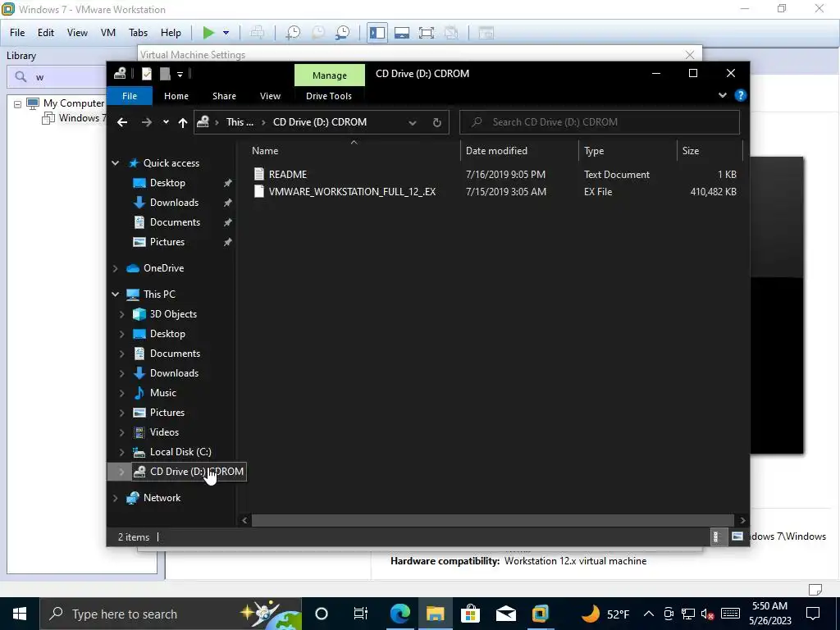Go up one folder level
This screenshot has height=630, width=840.
[x=183, y=123]
